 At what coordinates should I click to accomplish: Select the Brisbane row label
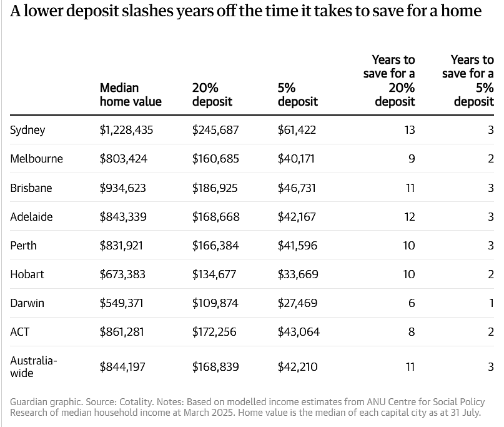point(31,188)
